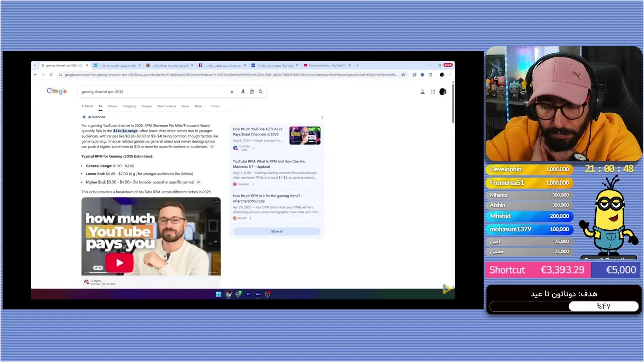Select the News search tab

(x=185, y=106)
